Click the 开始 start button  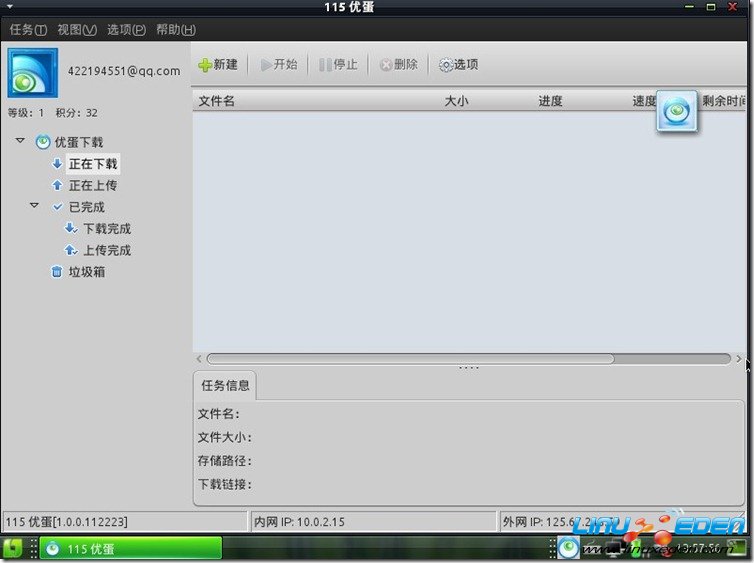pos(278,64)
